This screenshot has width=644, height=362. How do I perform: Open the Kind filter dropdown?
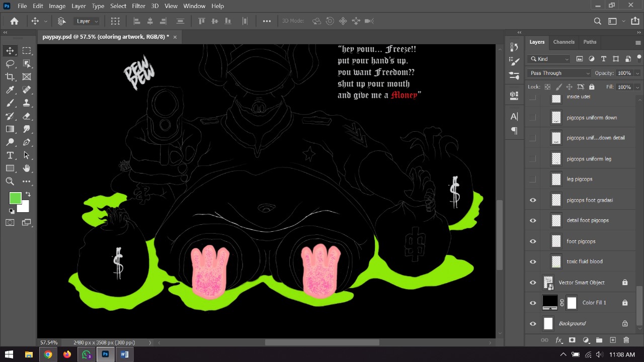549,59
